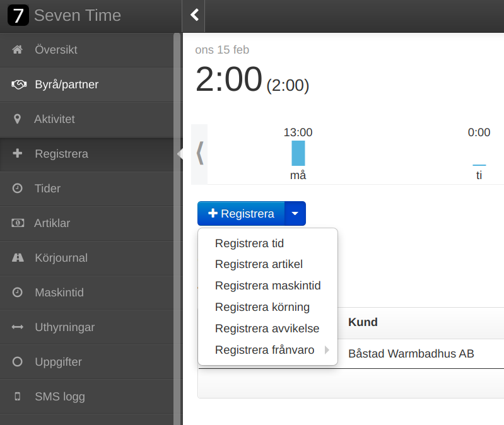
Task: Click the Båstad Warmbadhus AB row
Action: 411,354
